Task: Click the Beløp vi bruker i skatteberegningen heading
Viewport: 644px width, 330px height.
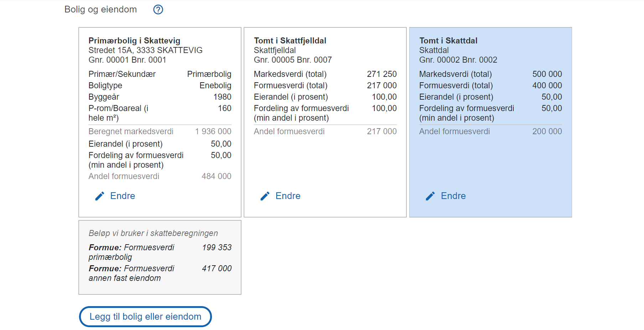Action: [x=153, y=233]
